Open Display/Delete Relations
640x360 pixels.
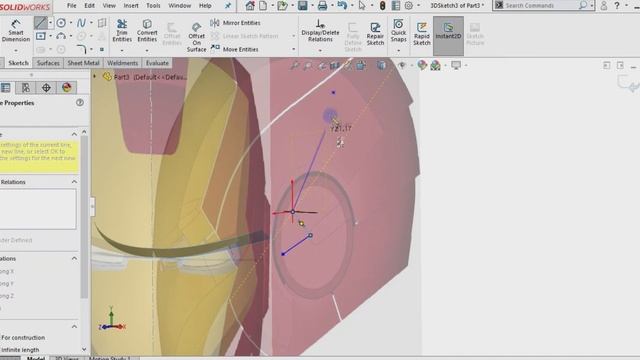(320, 31)
